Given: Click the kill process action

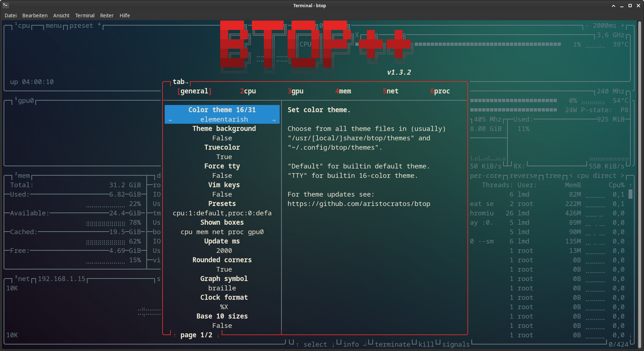Looking at the screenshot, I should 426,344.
